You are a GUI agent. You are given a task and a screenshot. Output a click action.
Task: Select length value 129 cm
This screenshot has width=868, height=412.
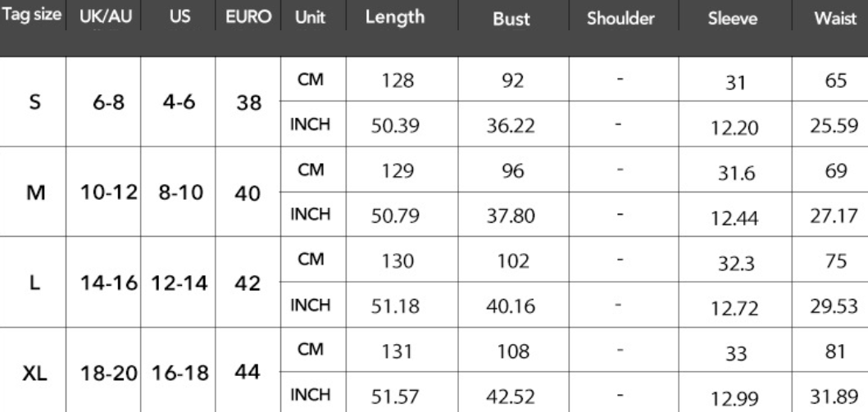[398, 170]
